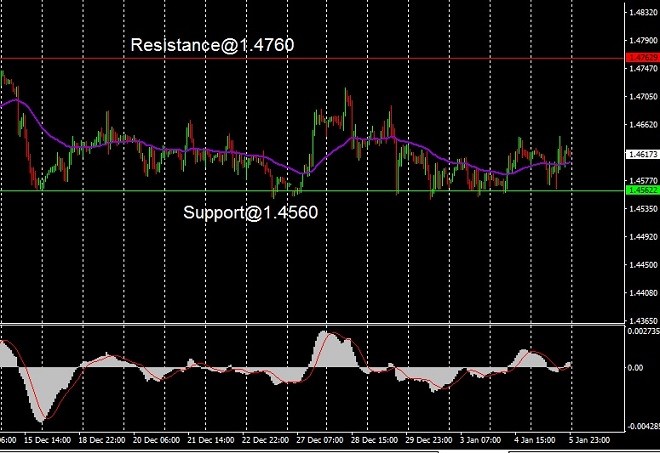The height and width of the screenshot is (453, 660).
Task: Click the 22 Dec 22:00 time label
Action: tap(265, 440)
